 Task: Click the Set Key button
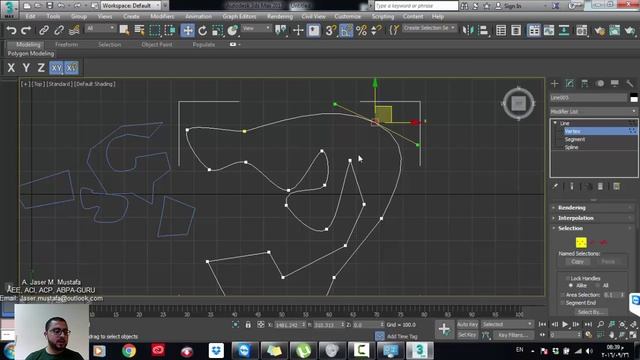pos(467,335)
